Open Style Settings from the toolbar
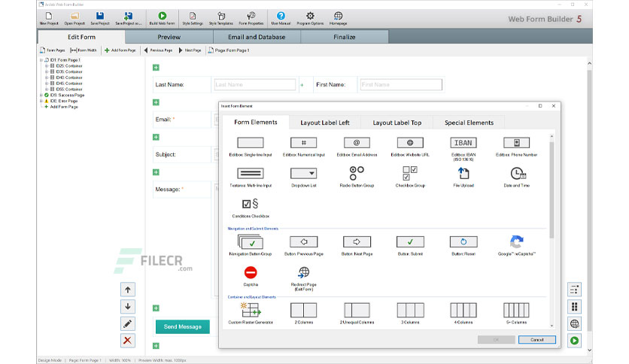Image resolution: width=629 pixels, height=364 pixels. (193, 19)
